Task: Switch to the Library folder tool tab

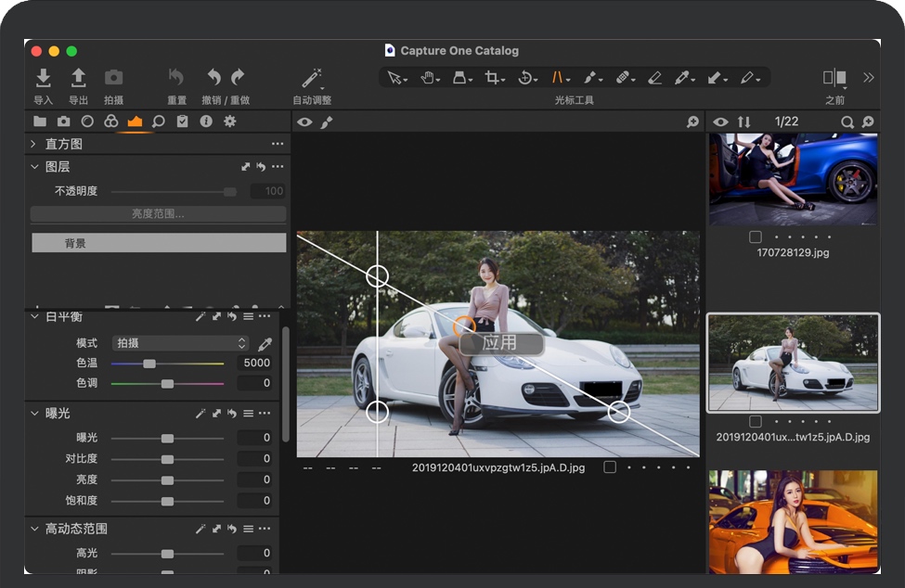Action: [40, 121]
